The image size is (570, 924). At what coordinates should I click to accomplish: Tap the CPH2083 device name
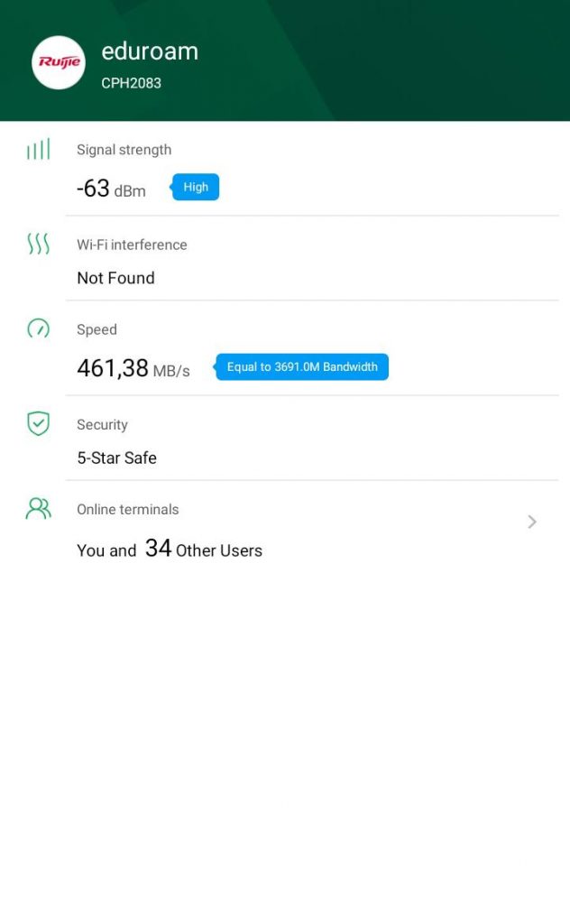[131, 83]
